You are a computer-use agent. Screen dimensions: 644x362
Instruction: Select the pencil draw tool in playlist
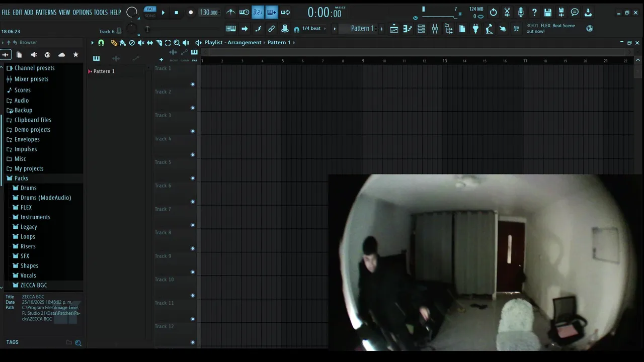point(114,43)
